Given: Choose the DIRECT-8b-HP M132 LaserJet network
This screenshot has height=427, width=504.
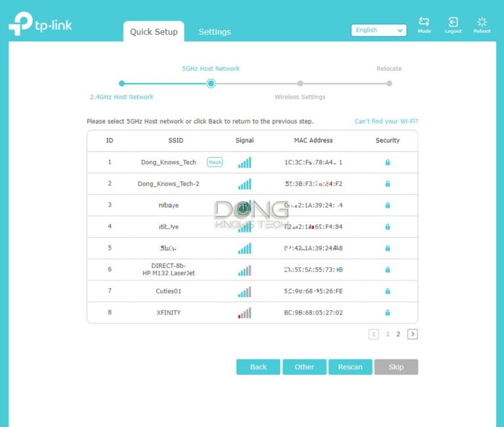Looking at the screenshot, I should (x=168, y=269).
